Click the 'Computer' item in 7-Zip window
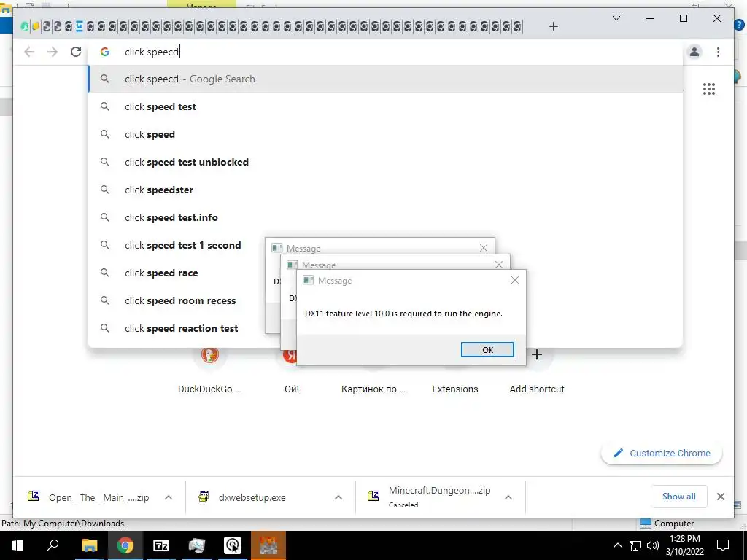Viewport: 747px width, 560px height. tap(667, 524)
